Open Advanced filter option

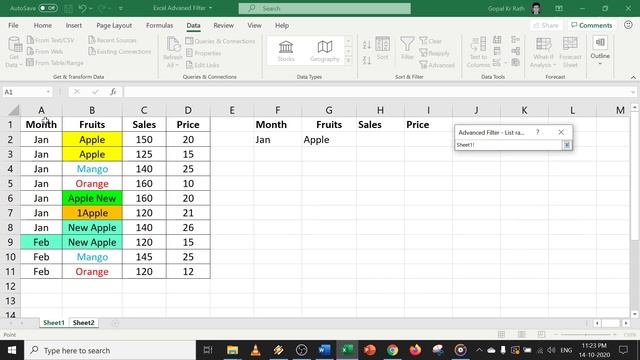point(437,65)
